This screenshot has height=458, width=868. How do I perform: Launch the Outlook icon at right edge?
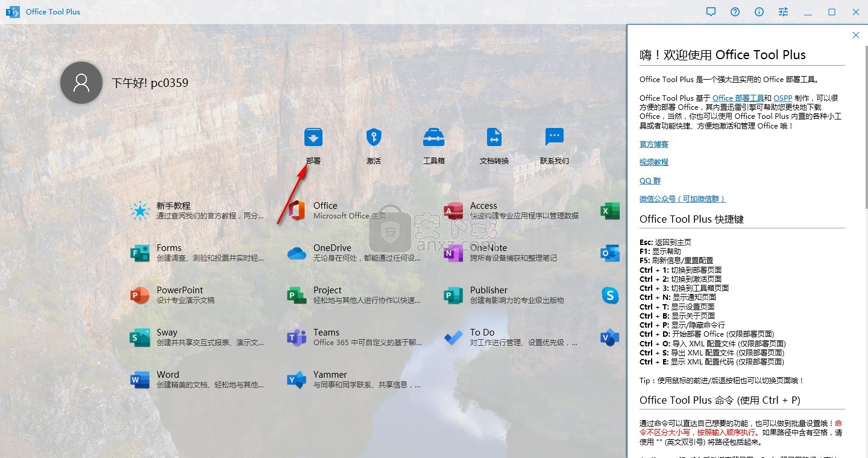coord(610,253)
